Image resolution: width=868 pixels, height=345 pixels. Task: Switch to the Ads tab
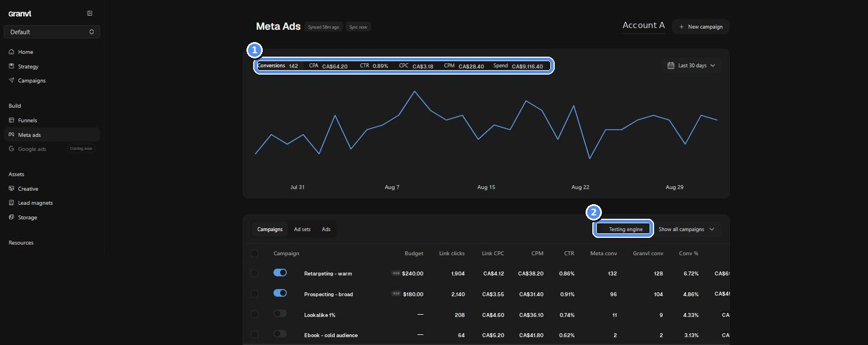tap(326, 229)
